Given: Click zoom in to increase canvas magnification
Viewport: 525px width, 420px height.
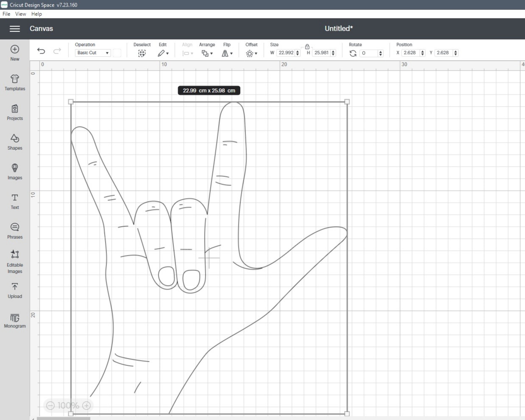Looking at the screenshot, I should pos(87,405).
